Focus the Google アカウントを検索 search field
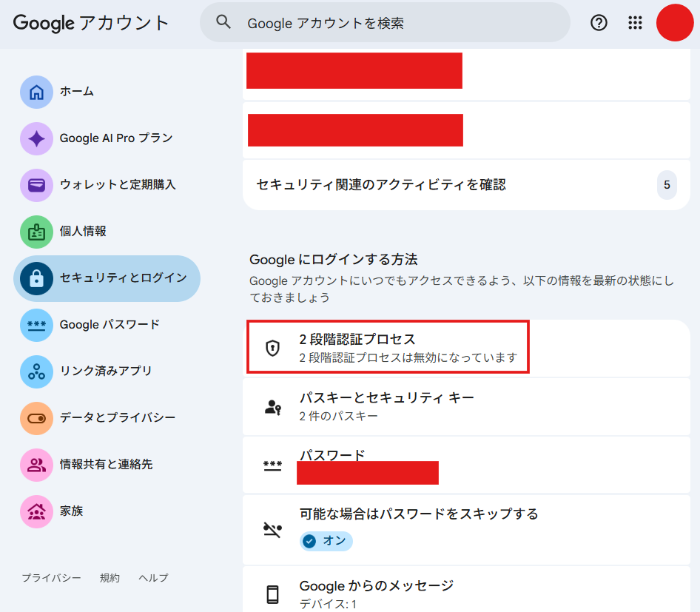 [x=385, y=23]
